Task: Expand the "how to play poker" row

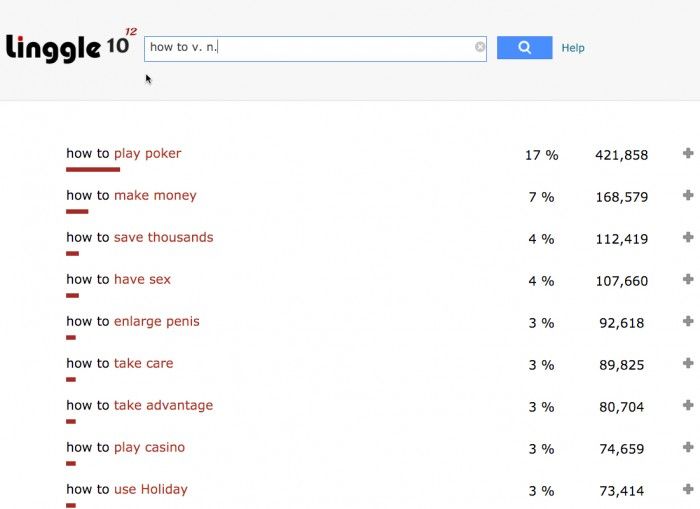Action: pyautogui.click(x=688, y=154)
